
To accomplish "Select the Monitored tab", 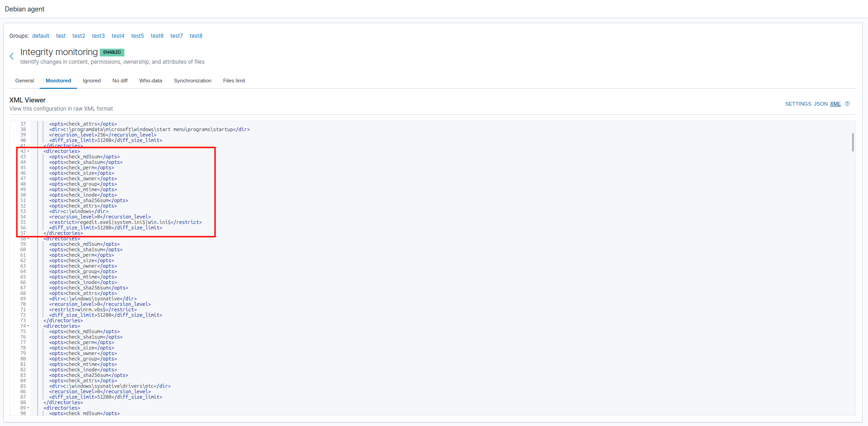I will tap(58, 81).
